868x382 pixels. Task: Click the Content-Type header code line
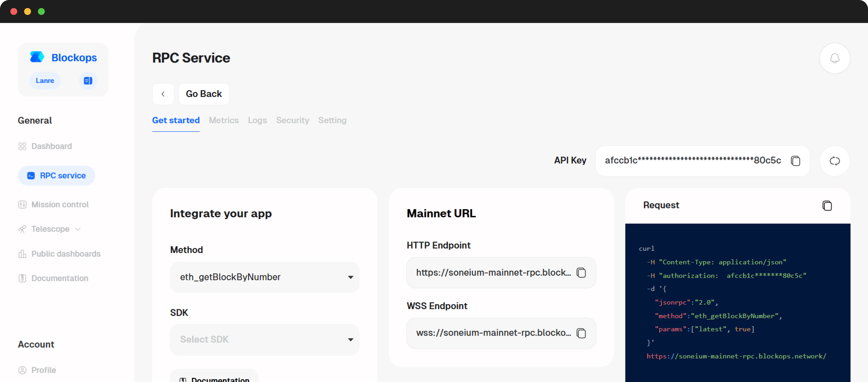click(716, 262)
